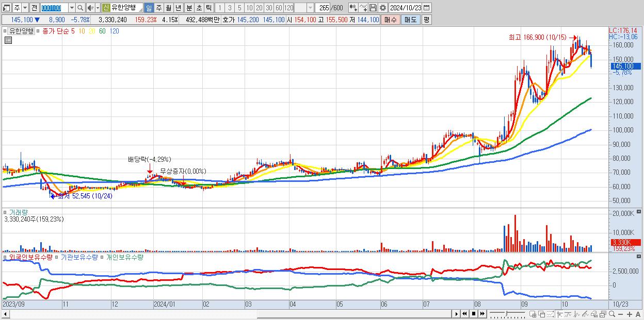Click the replay speed slider handle
The width and height of the screenshot is (644, 320).
point(506,313)
